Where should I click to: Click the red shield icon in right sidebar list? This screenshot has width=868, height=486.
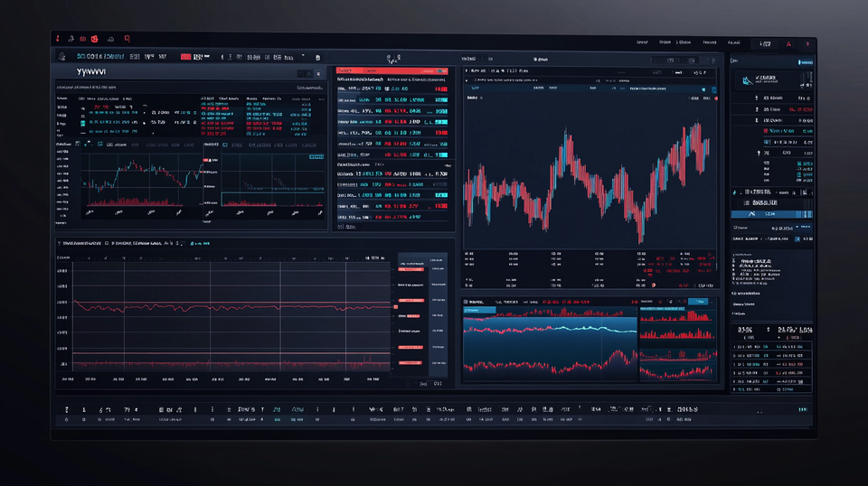(x=765, y=130)
